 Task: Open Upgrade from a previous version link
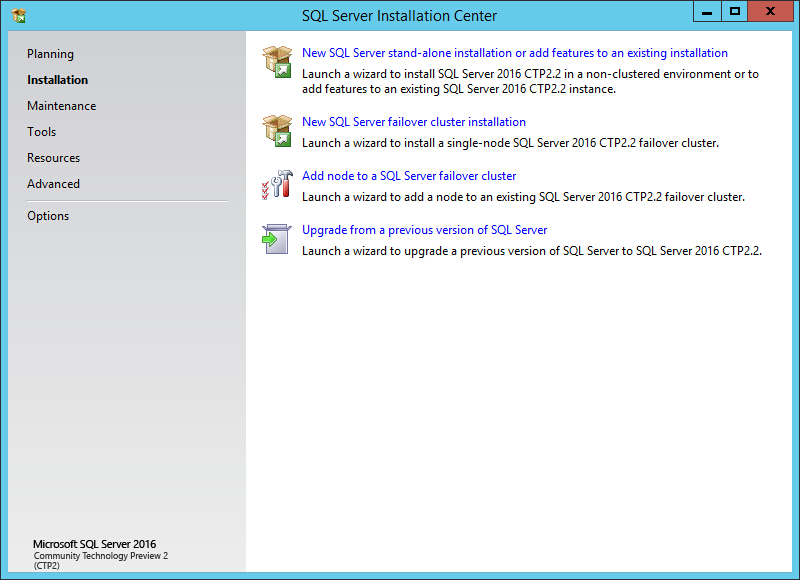click(424, 230)
